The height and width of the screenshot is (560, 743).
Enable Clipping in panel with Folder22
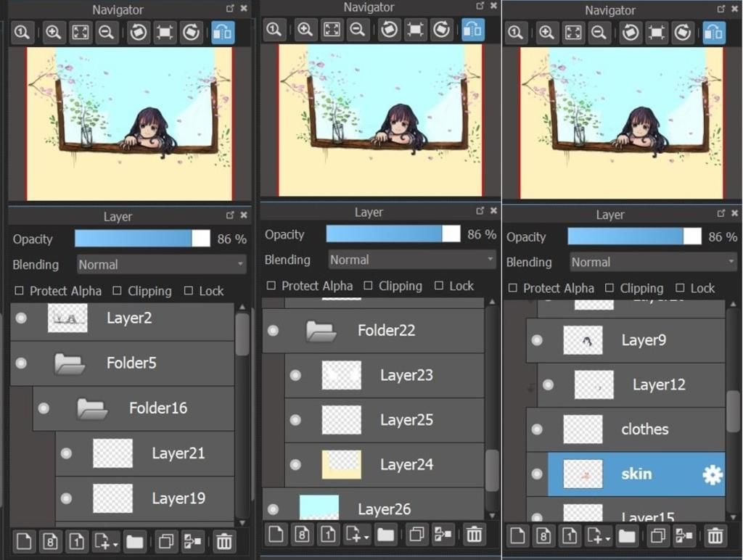[368, 285]
